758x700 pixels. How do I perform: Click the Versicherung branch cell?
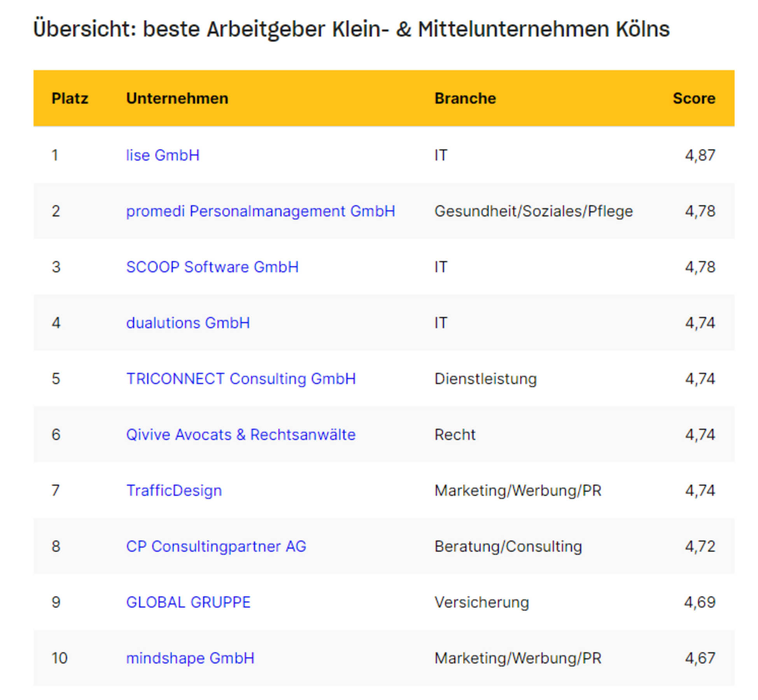pos(481,602)
